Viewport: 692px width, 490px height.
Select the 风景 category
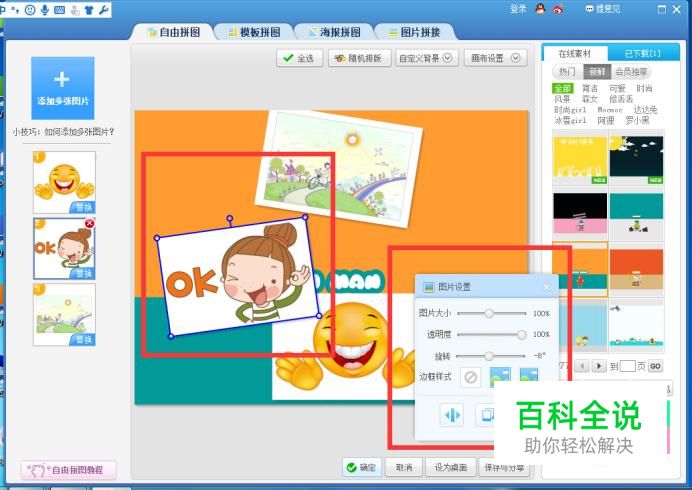tap(563, 99)
